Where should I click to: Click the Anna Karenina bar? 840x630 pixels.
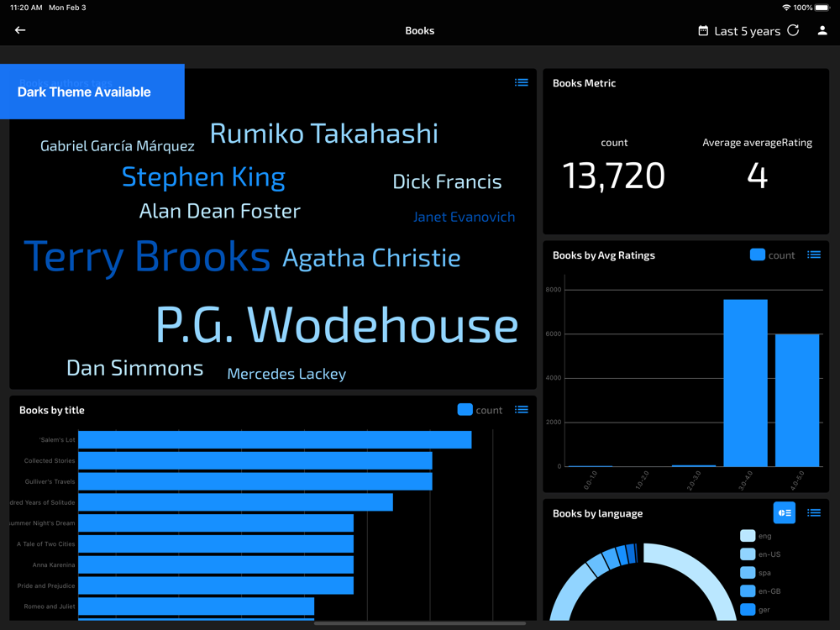(x=216, y=564)
